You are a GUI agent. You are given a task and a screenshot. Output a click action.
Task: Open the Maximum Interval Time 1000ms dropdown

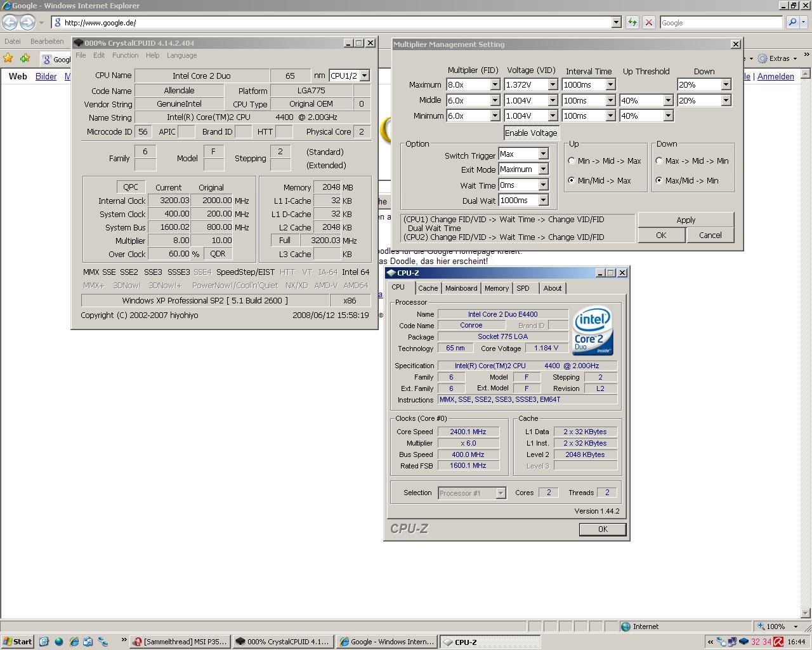click(610, 84)
